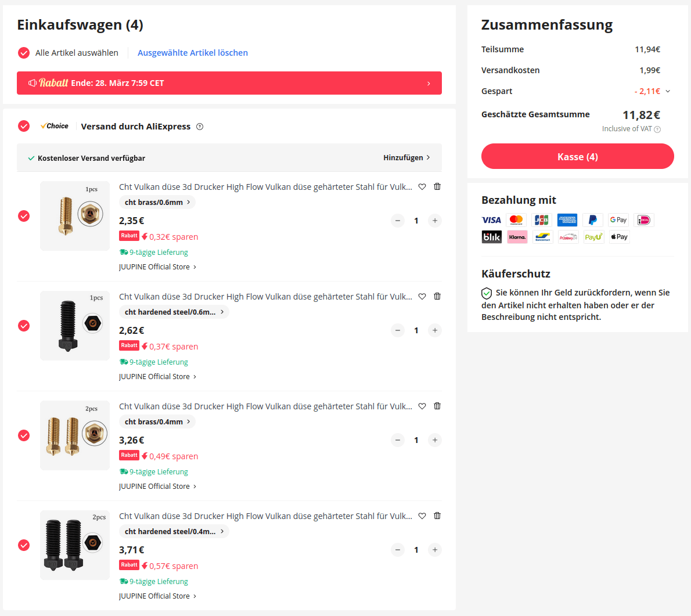The image size is (691, 616).
Task: Add cht hardened steel/0.6mm item to wishlist
Action: 422,296
